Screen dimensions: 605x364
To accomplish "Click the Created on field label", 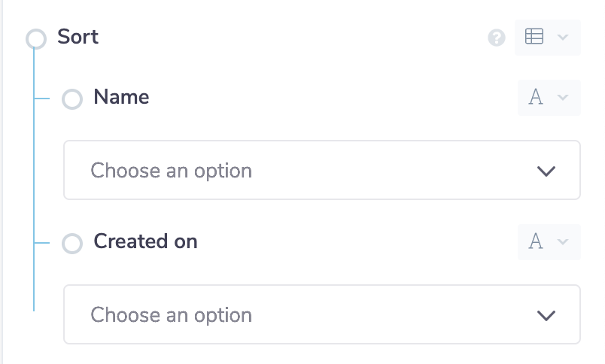I will point(145,241).
